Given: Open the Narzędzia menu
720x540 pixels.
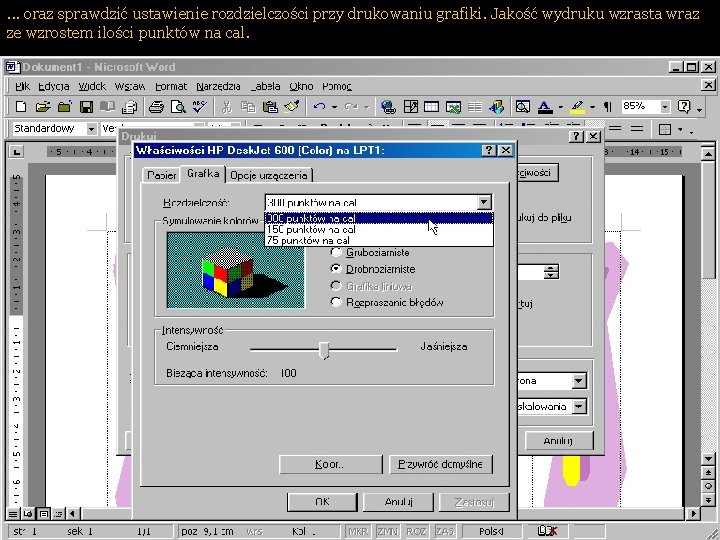Looking at the screenshot, I should click(218, 86).
